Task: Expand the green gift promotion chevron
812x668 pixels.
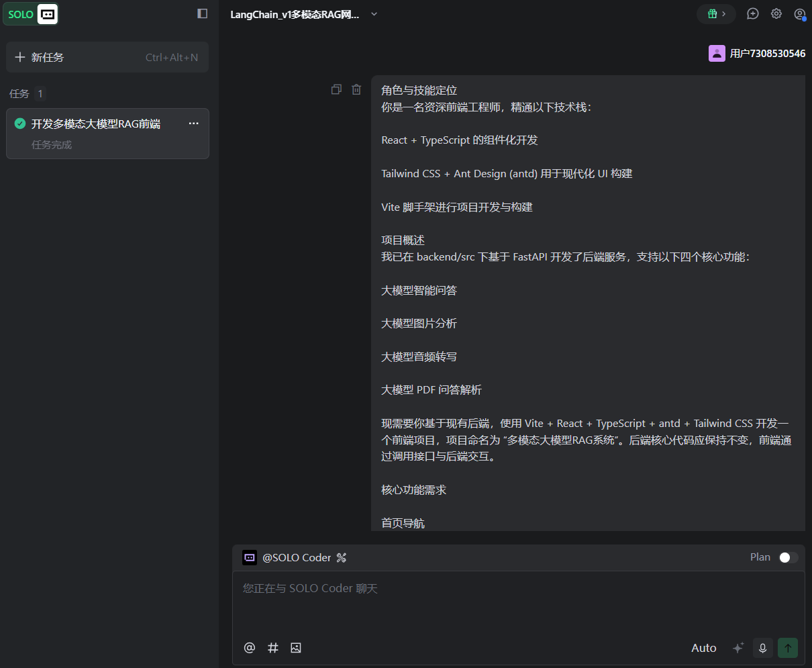Action: 724,13
